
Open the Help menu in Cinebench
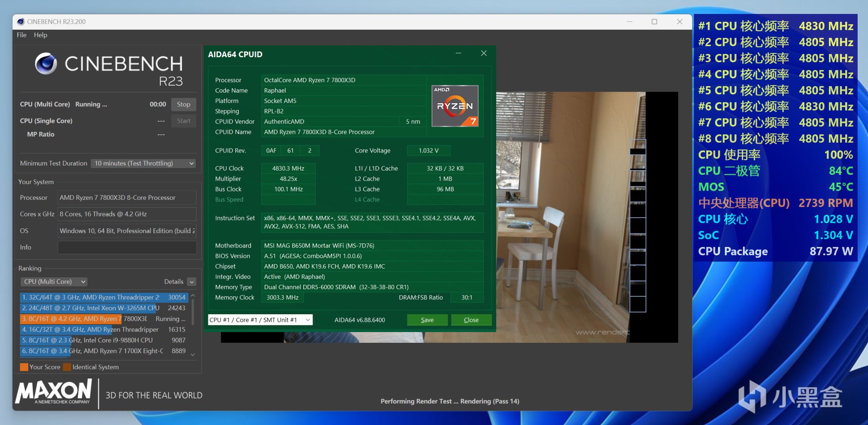[x=41, y=35]
